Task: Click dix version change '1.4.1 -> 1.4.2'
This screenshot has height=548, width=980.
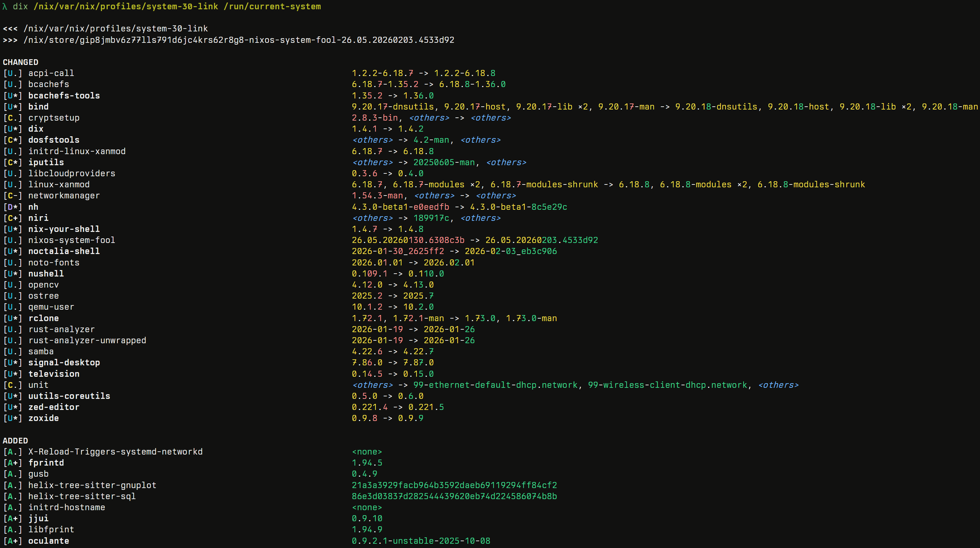Action: [388, 129]
